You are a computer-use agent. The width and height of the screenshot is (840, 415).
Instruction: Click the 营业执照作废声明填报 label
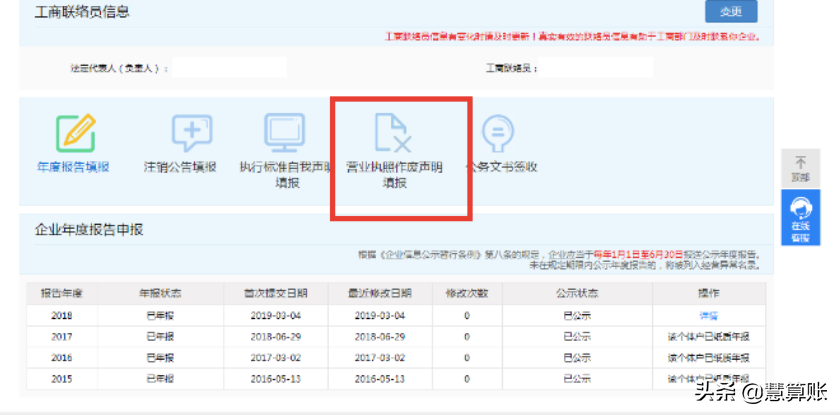(394, 175)
